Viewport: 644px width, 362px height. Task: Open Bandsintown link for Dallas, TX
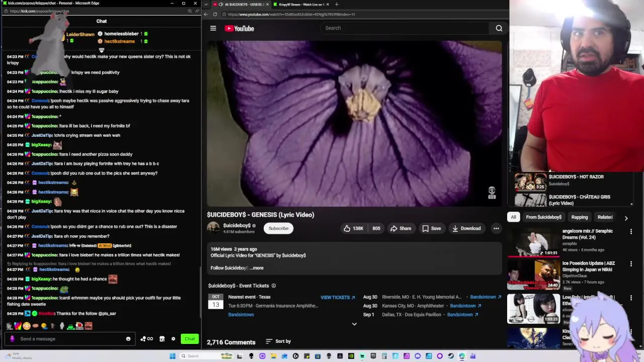pyautogui.click(x=462, y=315)
